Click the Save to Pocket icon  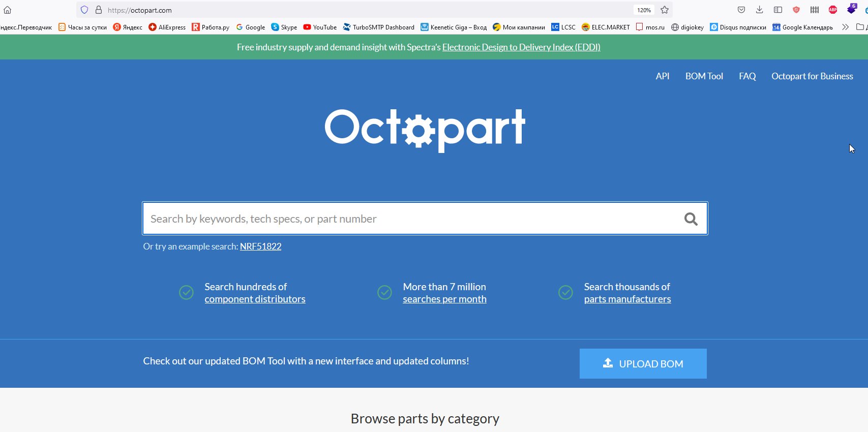coord(741,10)
